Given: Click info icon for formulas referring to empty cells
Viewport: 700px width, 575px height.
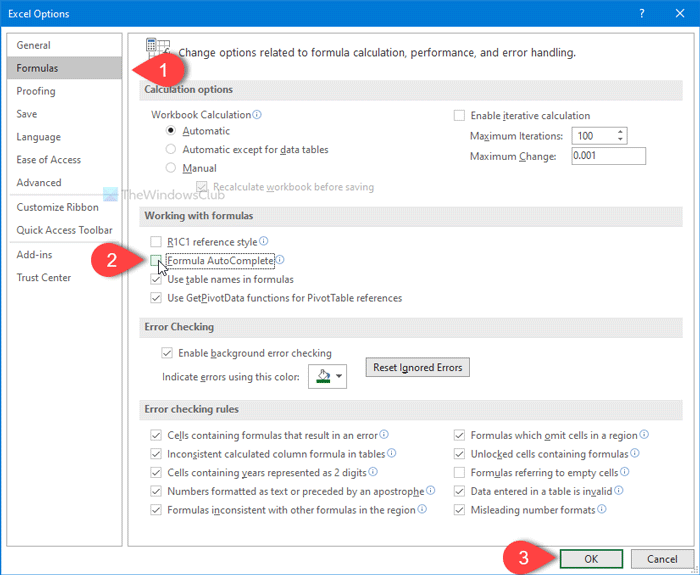Looking at the screenshot, I should pos(625,472).
